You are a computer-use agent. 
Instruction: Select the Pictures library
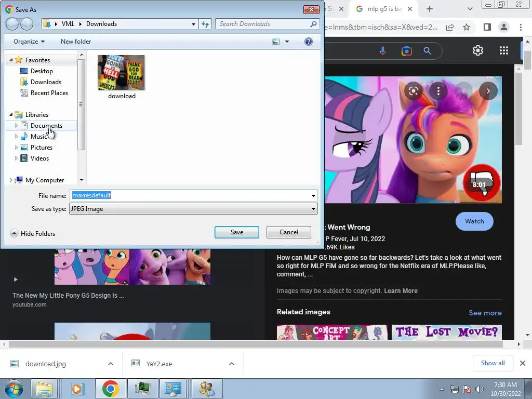[x=42, y=147]
